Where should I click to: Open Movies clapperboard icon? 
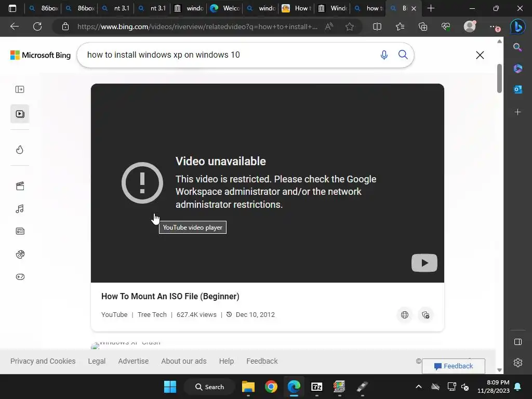click(20, 186)
